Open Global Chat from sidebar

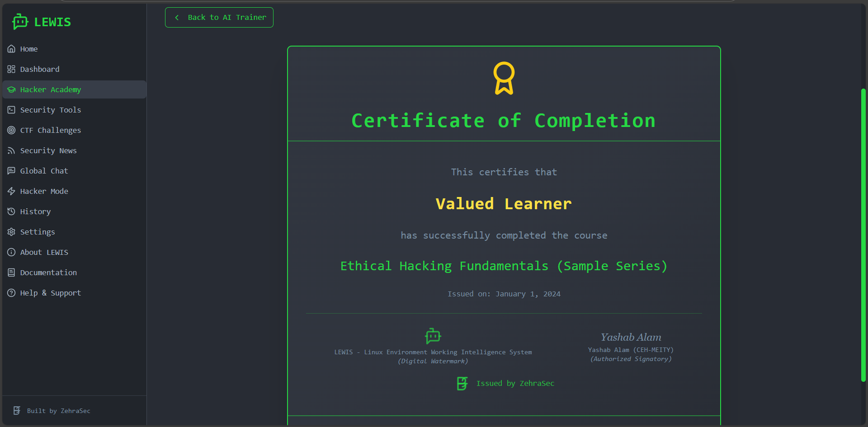pyautogui.click(x=44, y=171)
